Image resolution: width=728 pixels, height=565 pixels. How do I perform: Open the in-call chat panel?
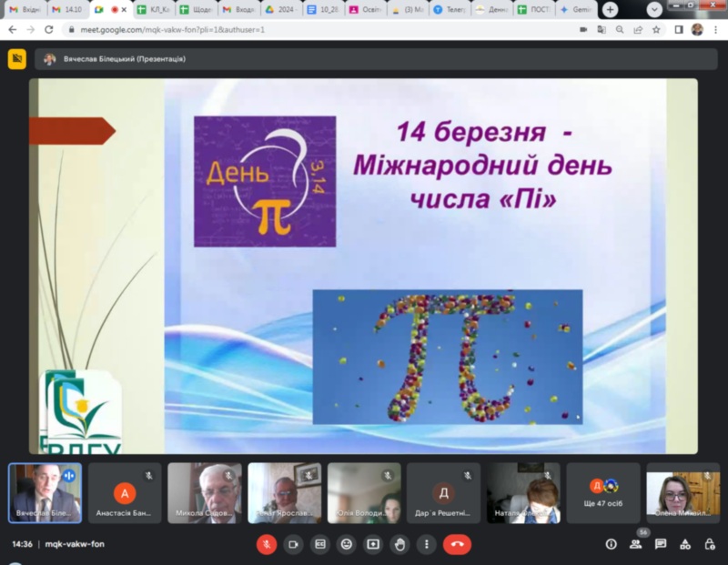[661, 544]
